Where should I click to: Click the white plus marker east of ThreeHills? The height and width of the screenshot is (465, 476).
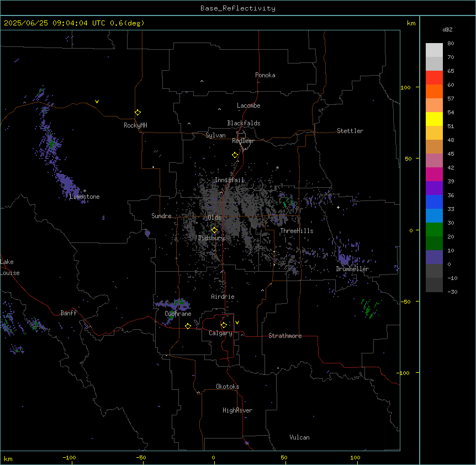click(x=338, y=207)
